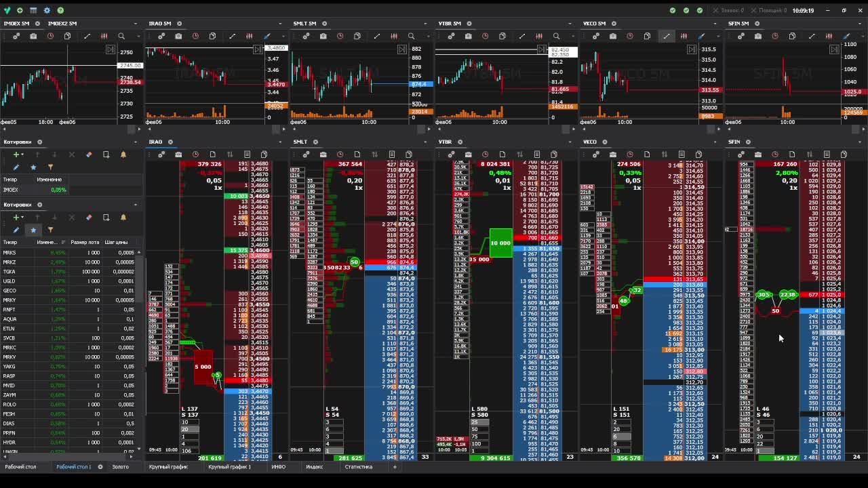Open the settings gears icon in SFIN 5M chart
Viewport: 868px width, 488px height.
pos(741,36)
